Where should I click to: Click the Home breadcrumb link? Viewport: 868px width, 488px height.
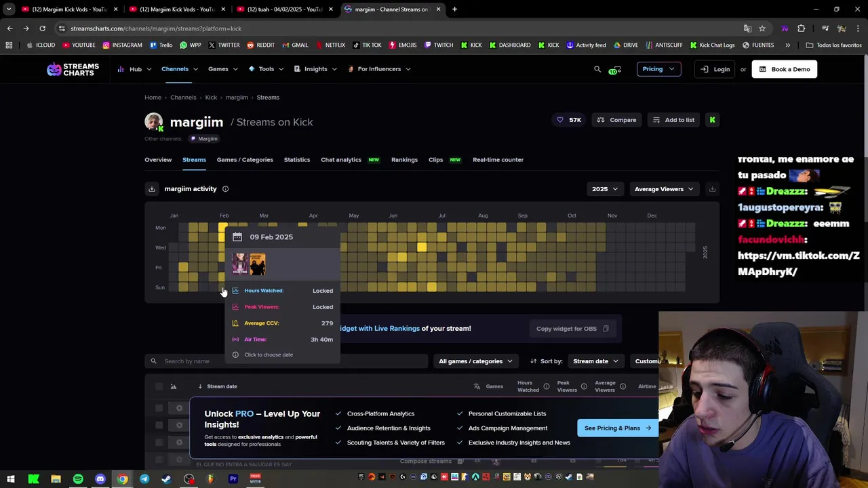click(x=153, y=98)
